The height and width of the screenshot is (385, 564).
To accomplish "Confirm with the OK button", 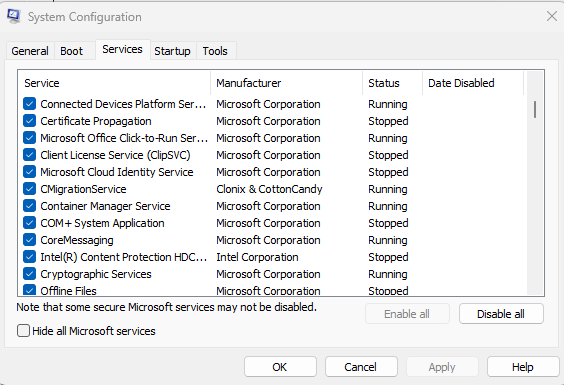I will point(280,367).
